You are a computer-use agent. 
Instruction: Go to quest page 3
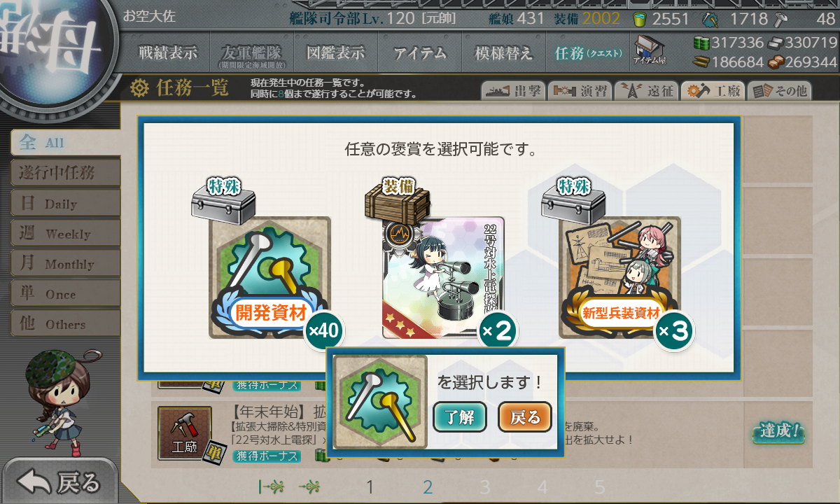click(x=485, y=487)
